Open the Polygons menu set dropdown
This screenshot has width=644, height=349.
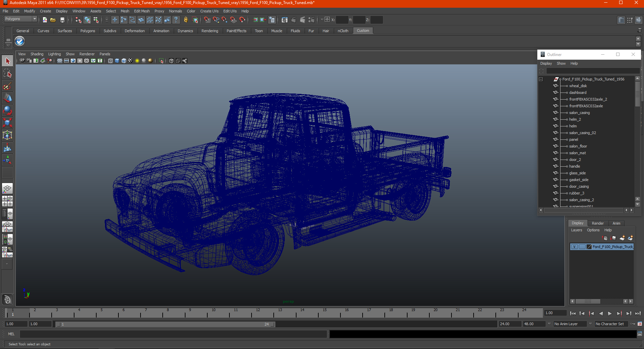click(x=20, y=19)
